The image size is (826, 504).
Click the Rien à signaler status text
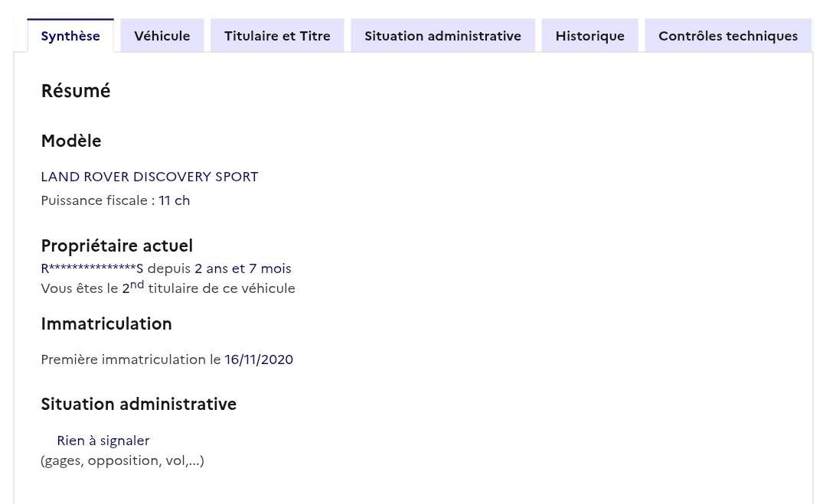coord(103,441)
